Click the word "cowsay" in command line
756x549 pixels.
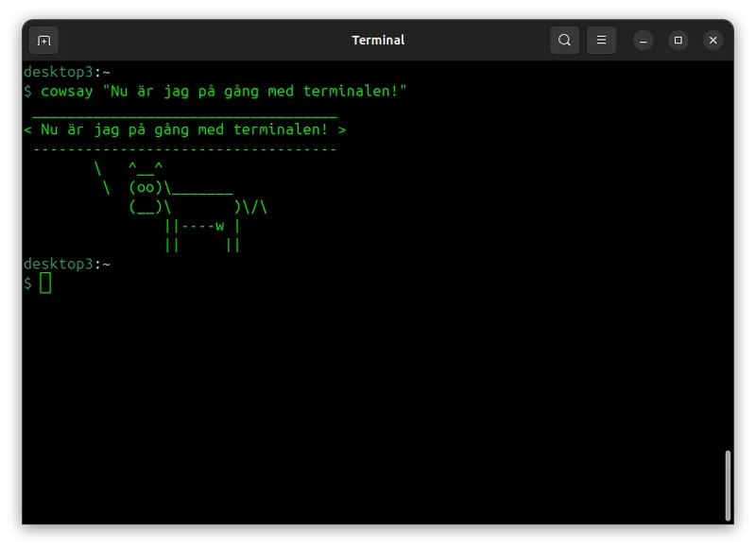[66, 92]
